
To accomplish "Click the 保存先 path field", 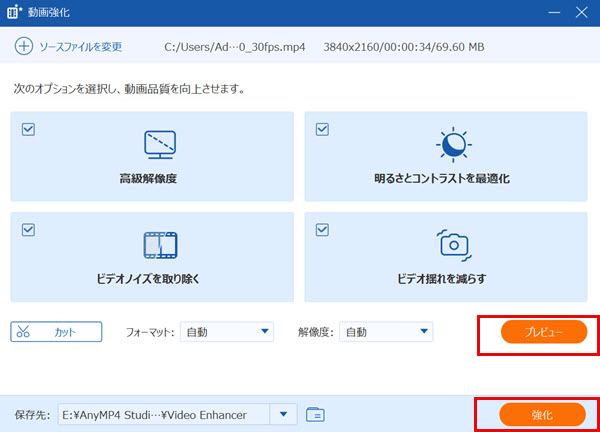I will click(x=163, y=414).
